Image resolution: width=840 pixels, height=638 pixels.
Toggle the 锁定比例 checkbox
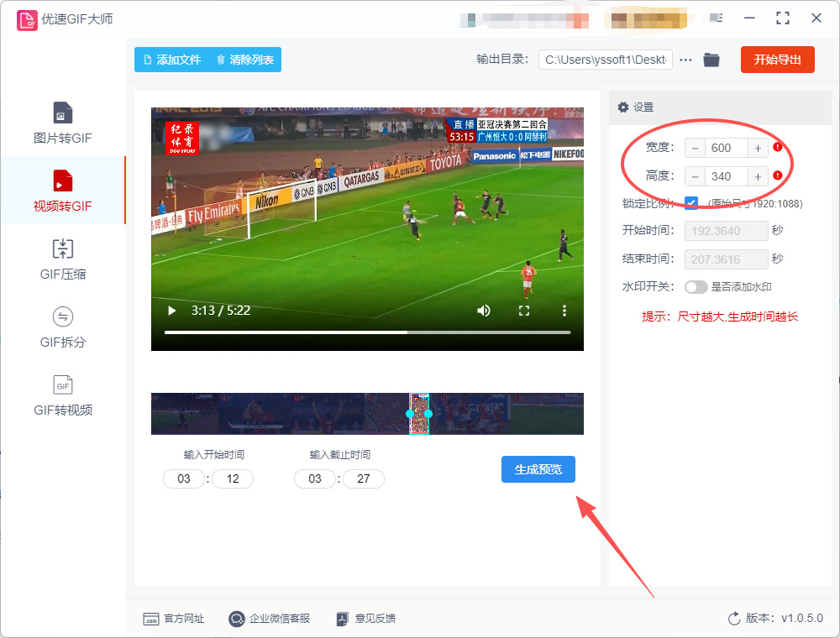point(691,203)
